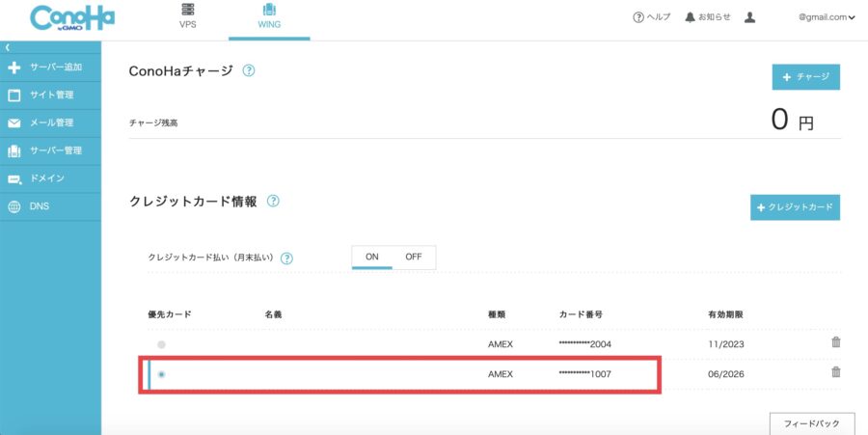Open the ヘルプ help link

pos(652,17)
